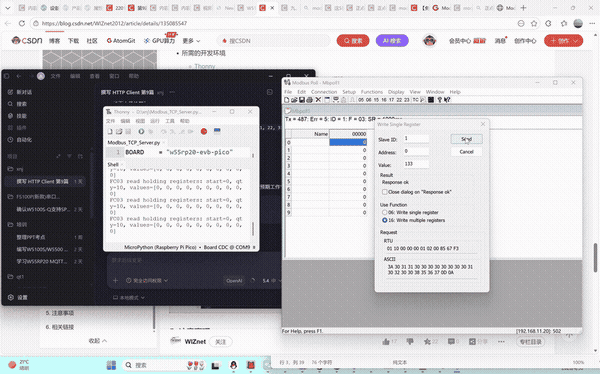The width and height of the screenshot is (600, 374).
Task: Select 06: Write single register radio
Action: 385,212
